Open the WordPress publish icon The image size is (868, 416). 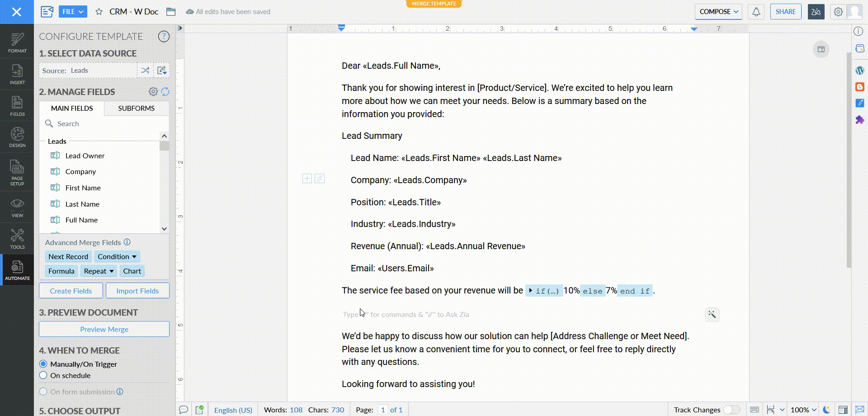859,71
